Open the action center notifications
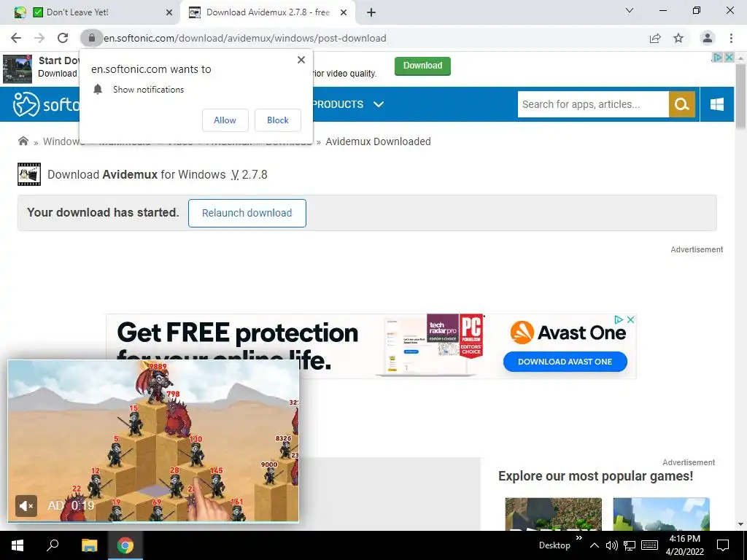This screenshot has width=747, height=560. click(x=723, y=545)
